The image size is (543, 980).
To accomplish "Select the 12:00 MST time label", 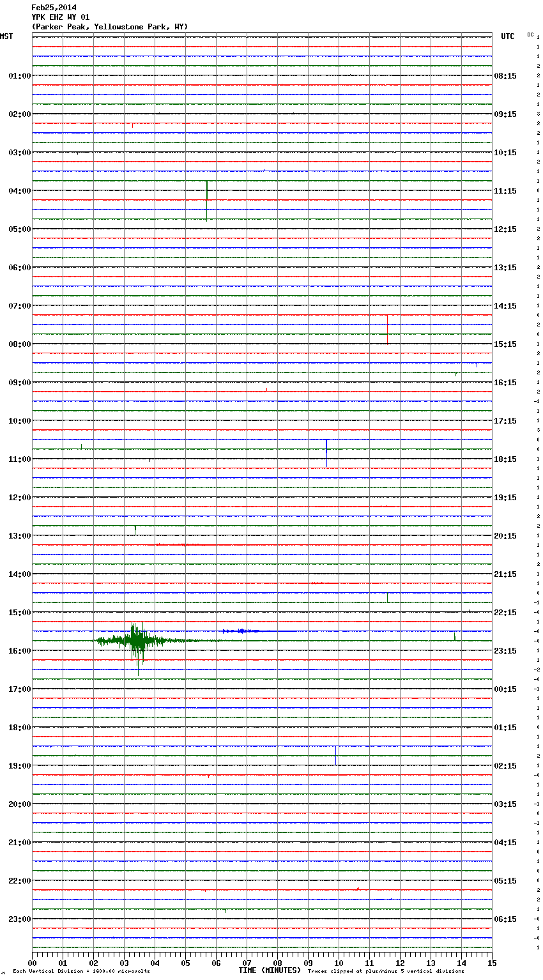I will [x=20, y=498].
